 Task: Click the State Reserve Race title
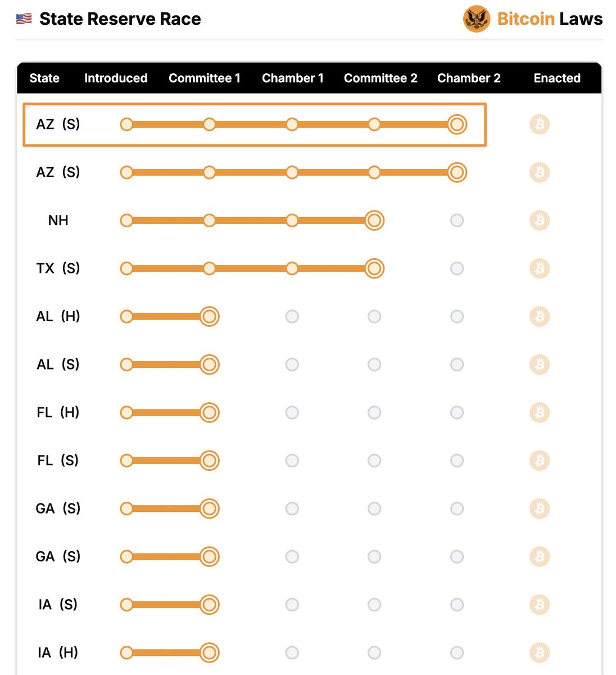(120, 19)
